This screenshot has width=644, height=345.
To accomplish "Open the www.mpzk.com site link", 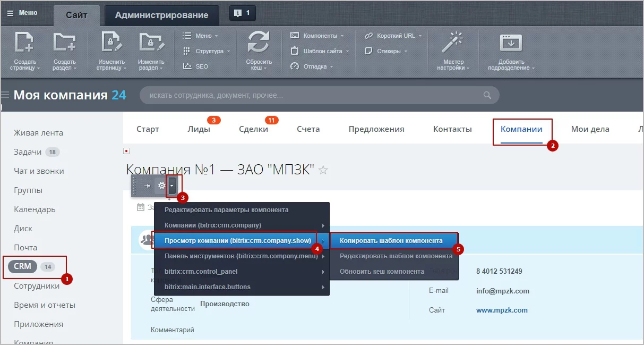I will [502, 310].
